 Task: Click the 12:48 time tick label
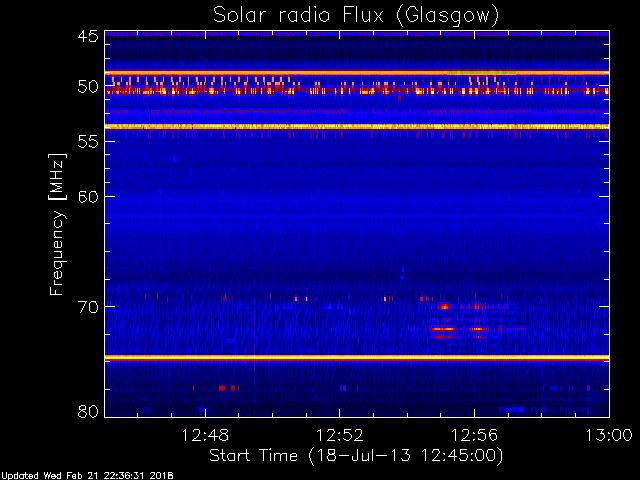click(x=205, y=435)
